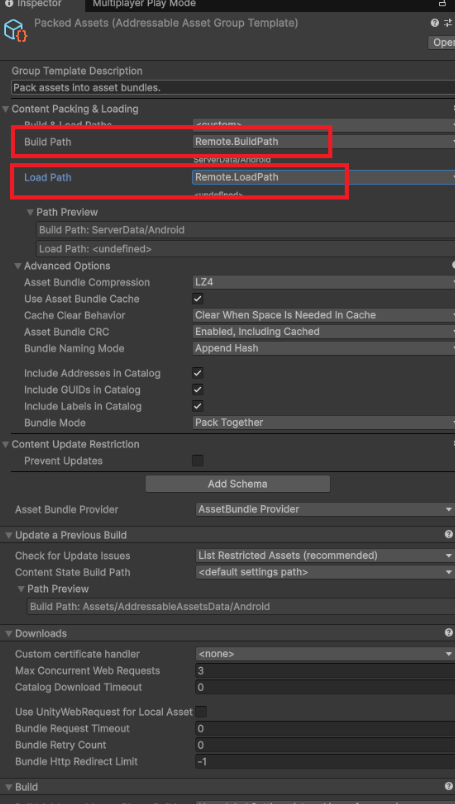Click the help icon for Update a Previous Build
455x804 pixels.
tap(449, 535)
